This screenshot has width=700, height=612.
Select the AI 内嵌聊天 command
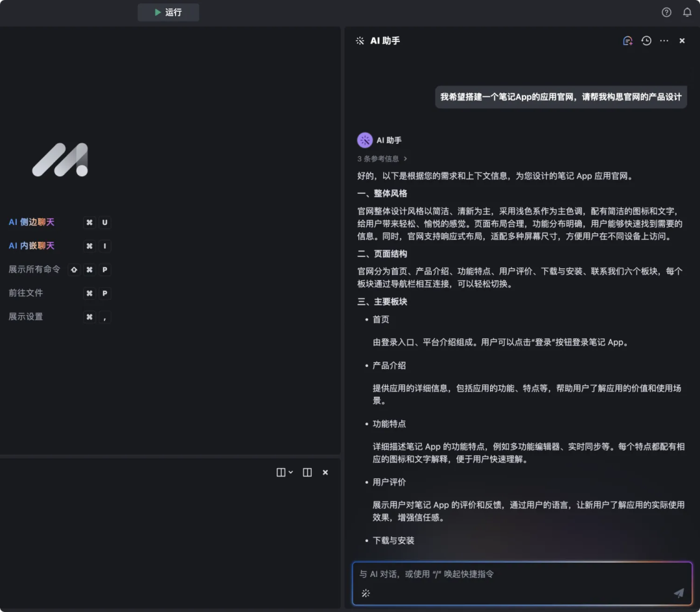31,246
